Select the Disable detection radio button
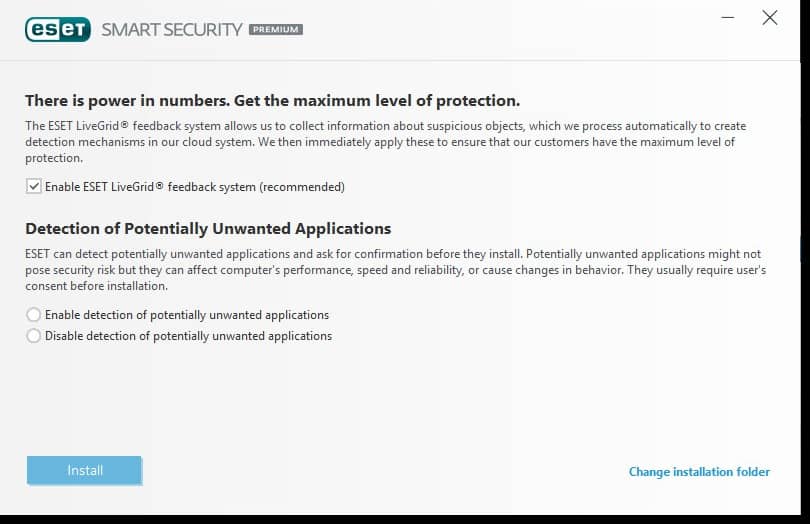810x524 pixels. coord(34,336)
